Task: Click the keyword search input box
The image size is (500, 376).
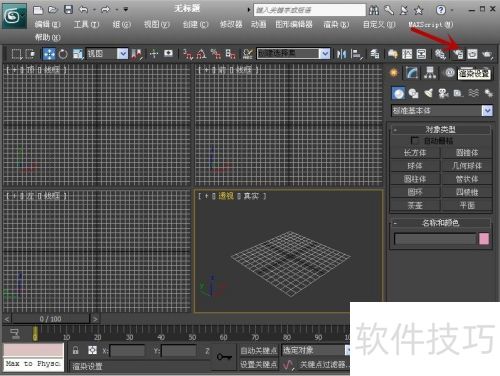Action: 310,10
